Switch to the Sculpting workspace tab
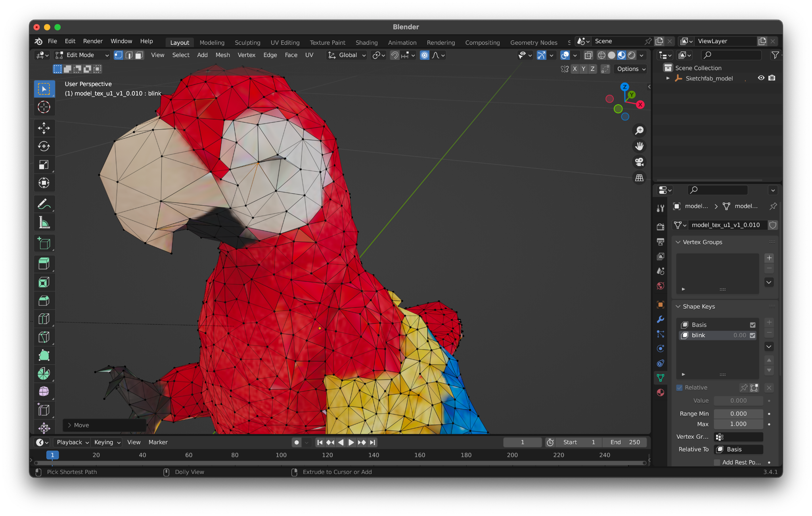Image resolution: width=812 pixels, height=516 pixels. 247,42
